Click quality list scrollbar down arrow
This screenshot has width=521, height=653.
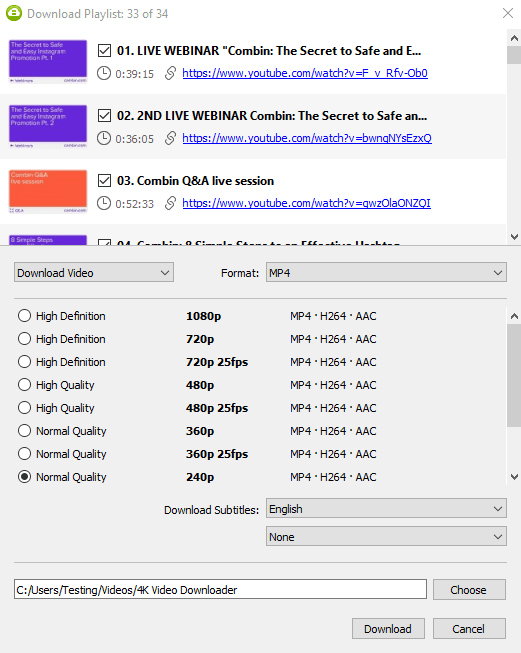click(x=514, y=476)
